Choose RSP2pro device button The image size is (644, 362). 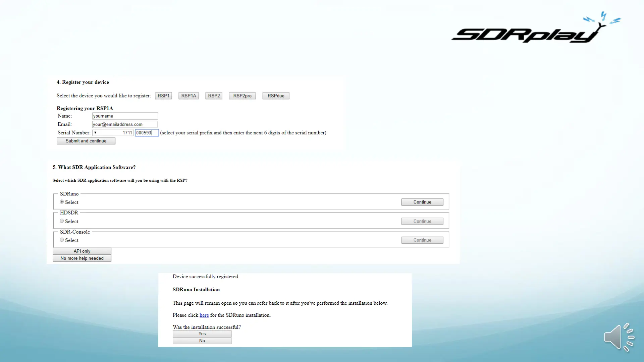coord(242,96)
